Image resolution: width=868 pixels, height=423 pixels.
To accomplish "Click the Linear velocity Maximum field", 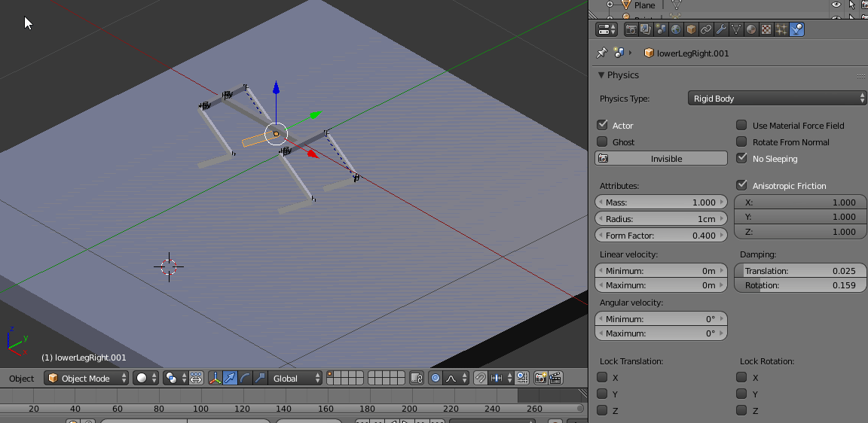I will [661, 285].
